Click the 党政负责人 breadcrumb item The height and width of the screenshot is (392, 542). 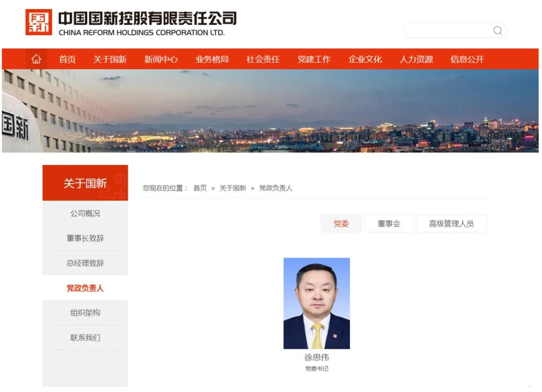pyautogui.click(x=276, y=188)
